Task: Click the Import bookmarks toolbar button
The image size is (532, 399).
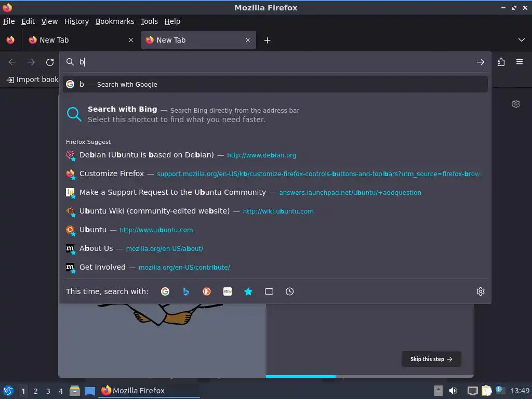Action: [x=33, y=79]
